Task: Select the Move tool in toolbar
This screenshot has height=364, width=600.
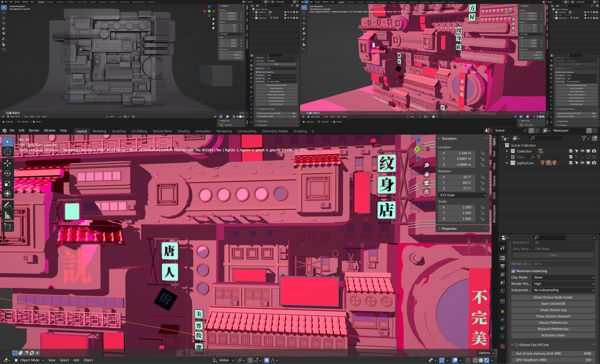Action: (7, 163)
